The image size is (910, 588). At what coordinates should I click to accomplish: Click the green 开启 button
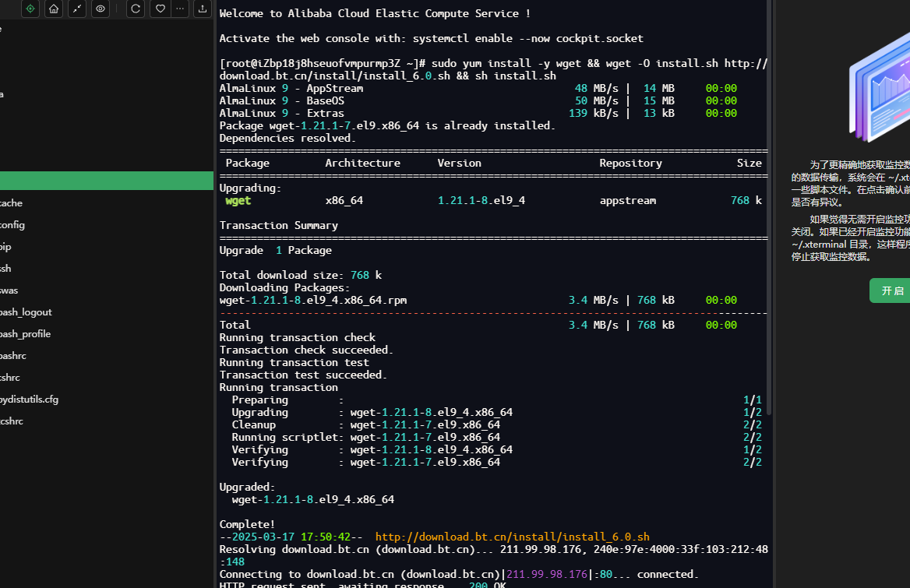click(891, 290)
